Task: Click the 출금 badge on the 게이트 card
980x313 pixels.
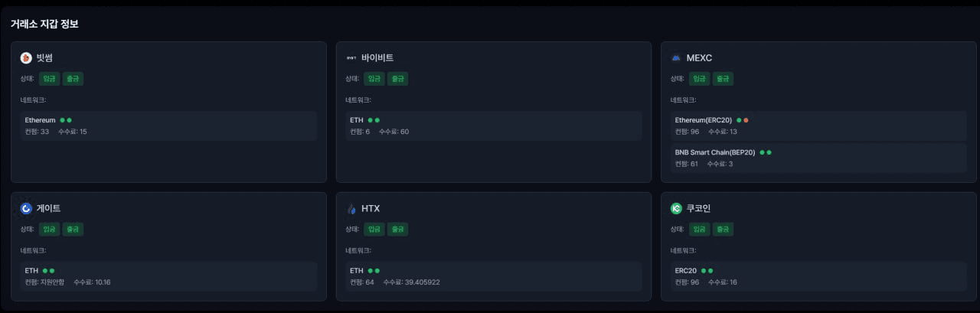Action: tap(73, 229)
